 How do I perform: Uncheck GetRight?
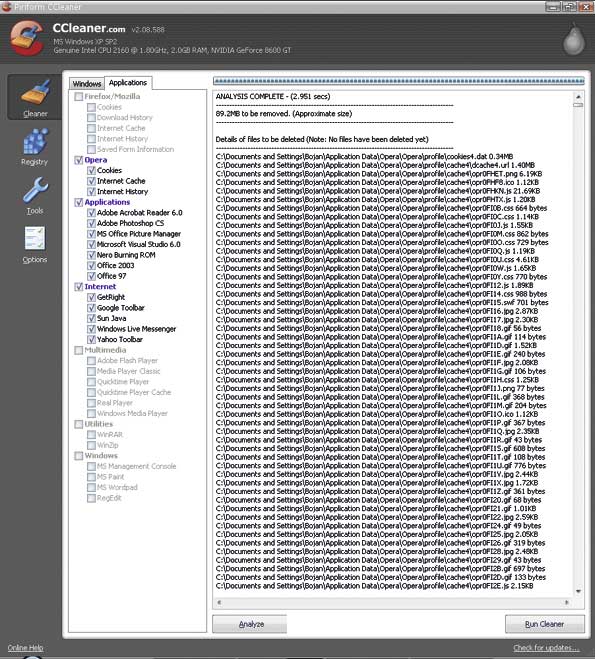point(91,297)
